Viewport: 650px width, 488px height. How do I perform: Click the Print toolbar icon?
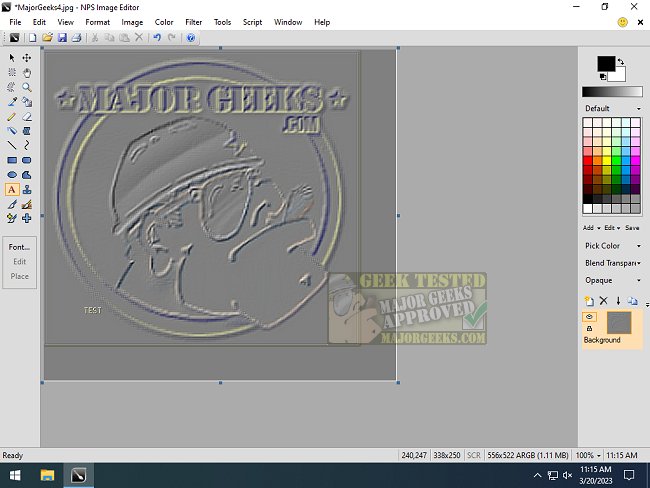(x=77, y=38)
